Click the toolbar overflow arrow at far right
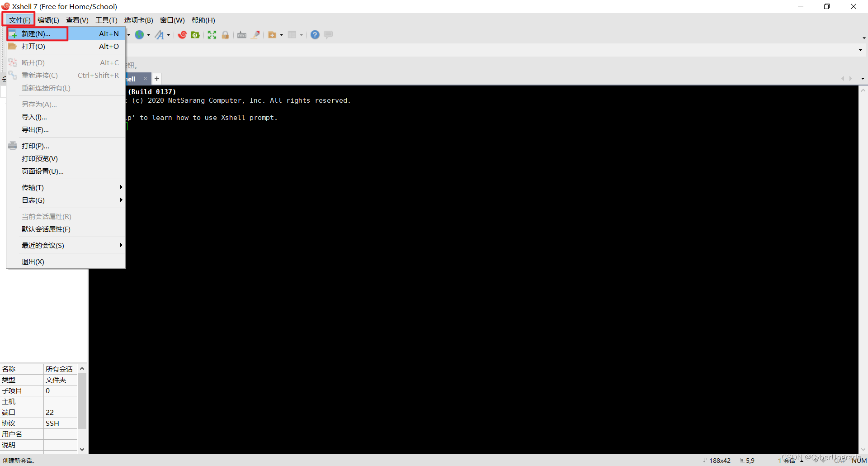Viewport: 868px width, 466px height. click(864, 38)
